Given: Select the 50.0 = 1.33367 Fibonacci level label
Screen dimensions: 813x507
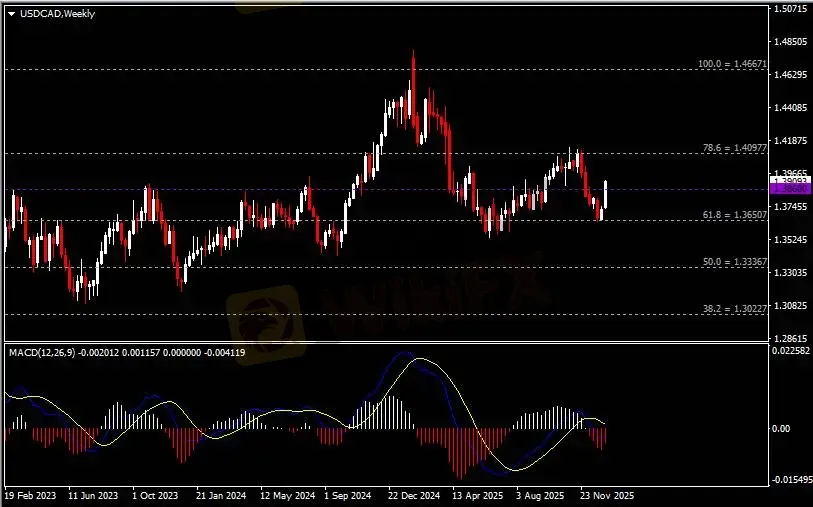Looking at the screenshot, I should click(x=735, y=262).
